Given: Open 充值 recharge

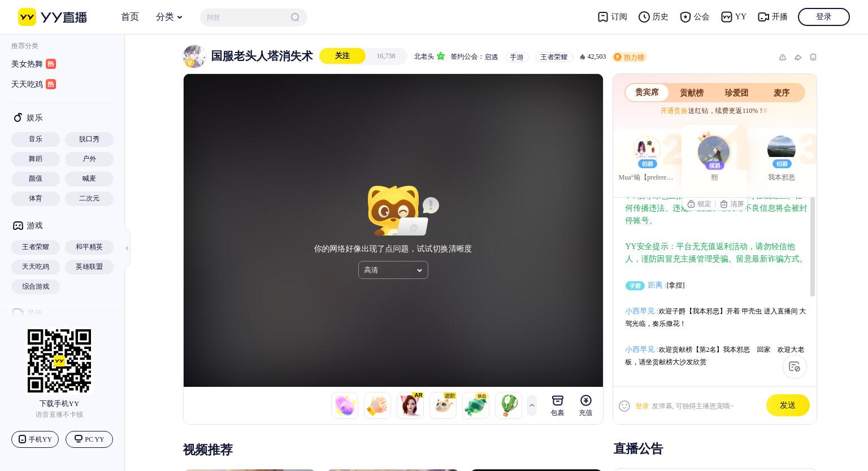Looking at the screenshot, I should pyautogui.click(x=586, y=405).
